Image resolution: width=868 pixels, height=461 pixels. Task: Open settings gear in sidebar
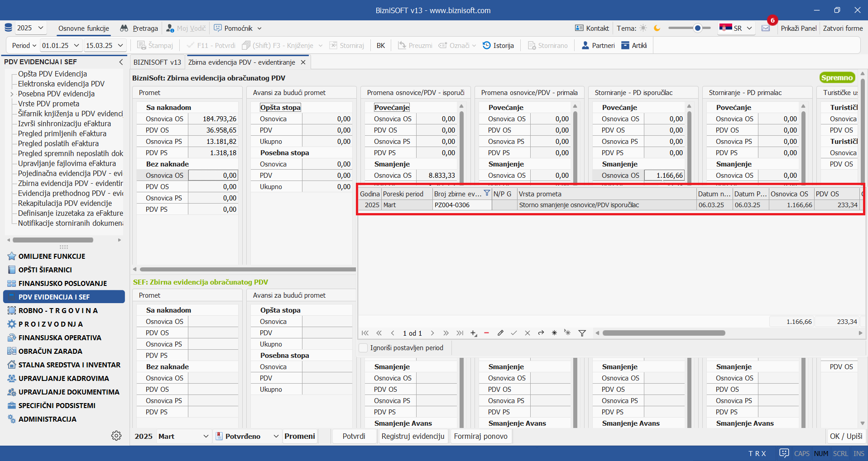[116, 435]
